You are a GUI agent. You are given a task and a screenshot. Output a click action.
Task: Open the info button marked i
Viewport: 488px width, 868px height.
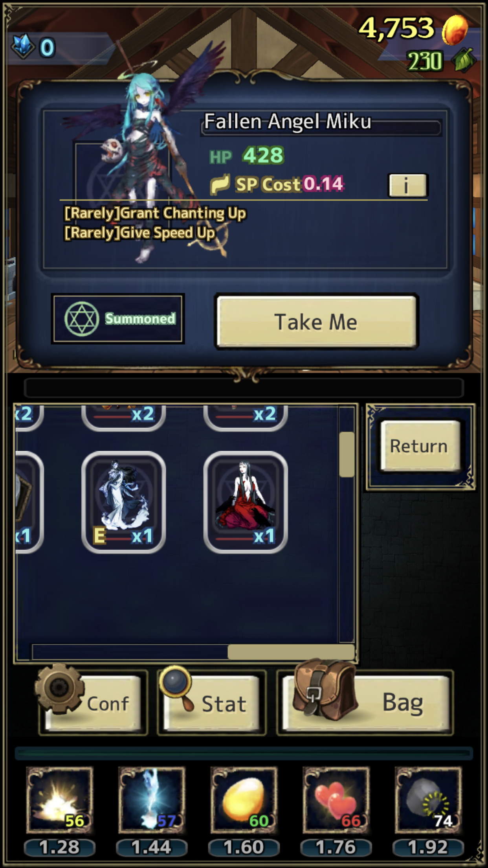pos(407,185)
